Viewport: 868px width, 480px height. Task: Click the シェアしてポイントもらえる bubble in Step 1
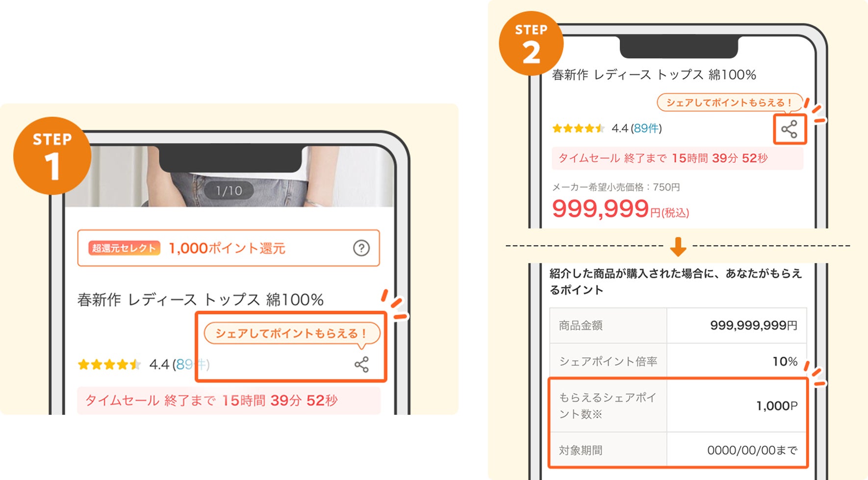tap(292, 334)
